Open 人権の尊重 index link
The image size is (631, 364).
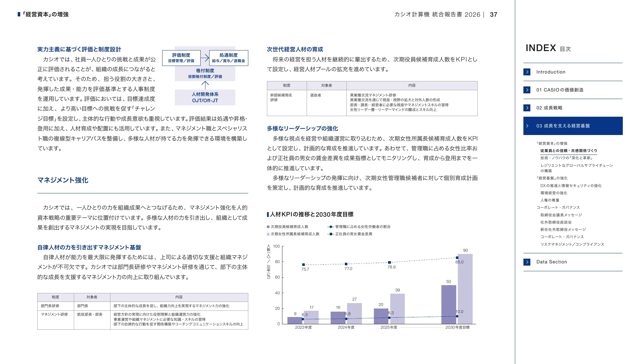click(x=550, y=200)
